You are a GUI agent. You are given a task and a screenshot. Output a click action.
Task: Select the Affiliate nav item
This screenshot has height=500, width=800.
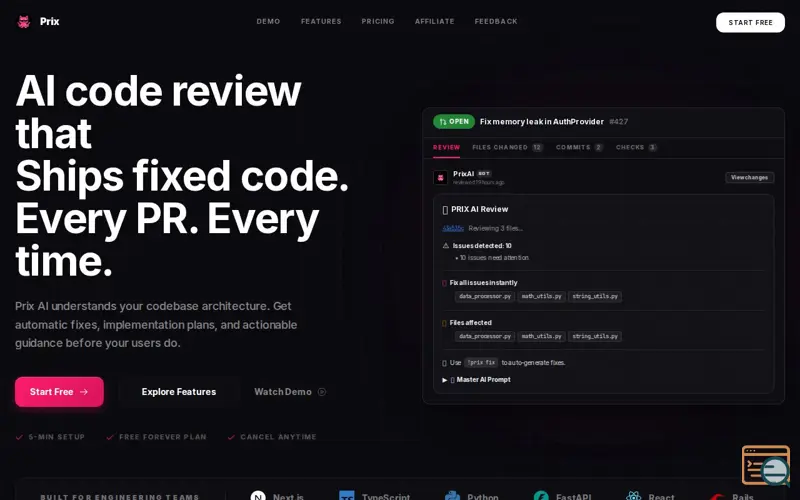pos(435,21)
